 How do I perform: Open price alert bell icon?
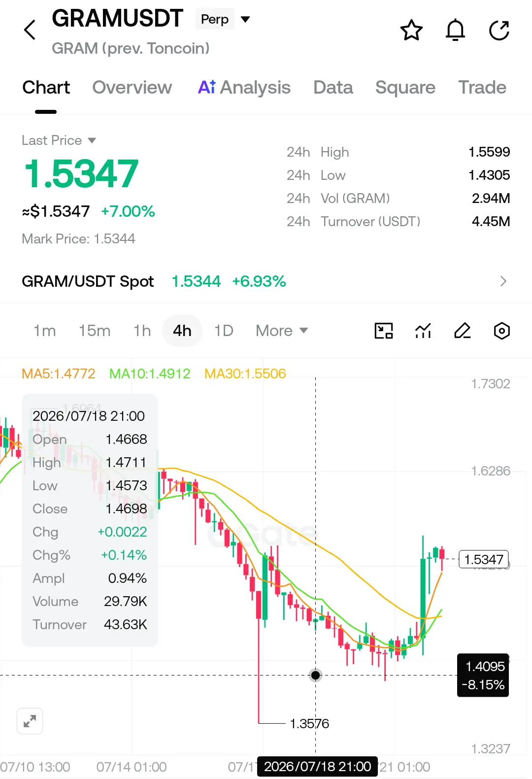pos(455,30)
